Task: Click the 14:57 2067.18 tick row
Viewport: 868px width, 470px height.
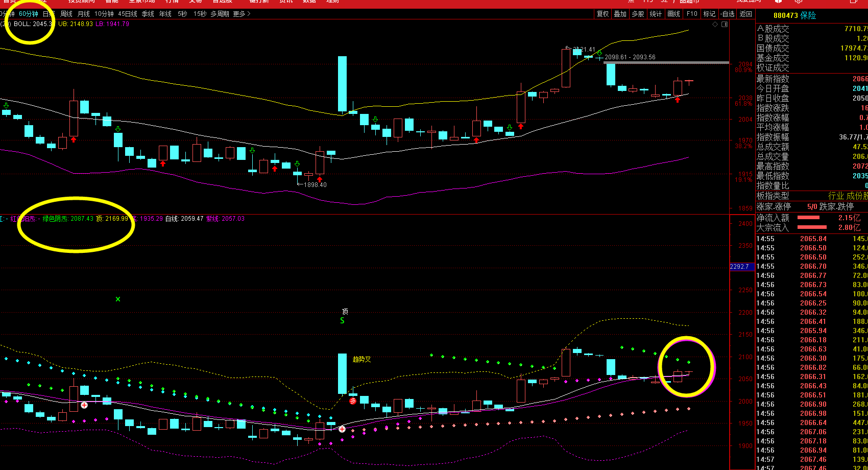Action: (x=812, y=441)
